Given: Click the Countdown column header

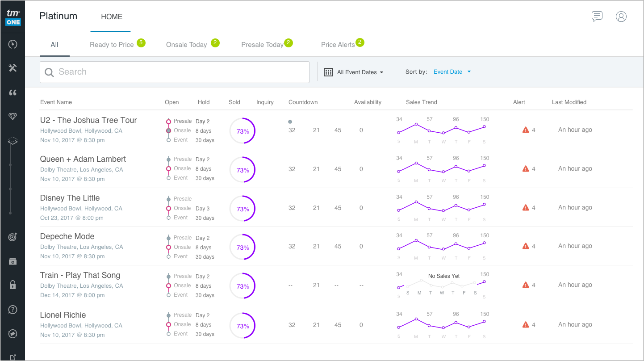Looking at the screenshot, I should point(303,102).
